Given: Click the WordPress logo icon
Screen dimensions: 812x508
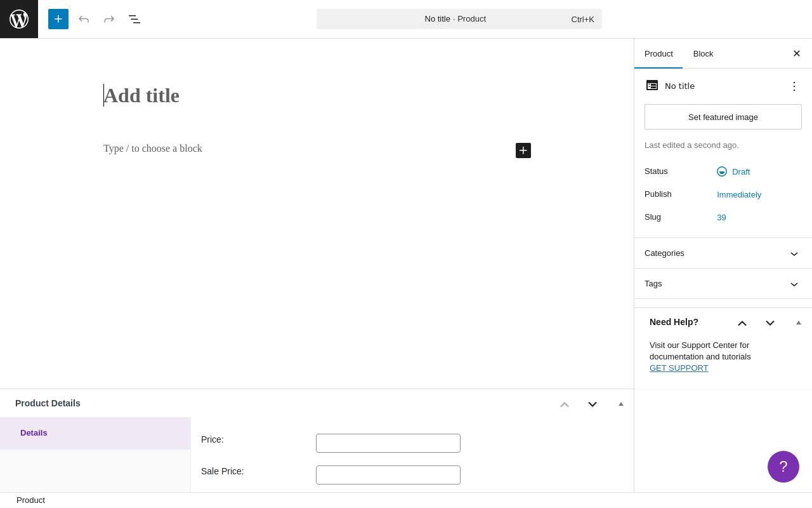Looking at the screenshot, I should click(19, 19).
